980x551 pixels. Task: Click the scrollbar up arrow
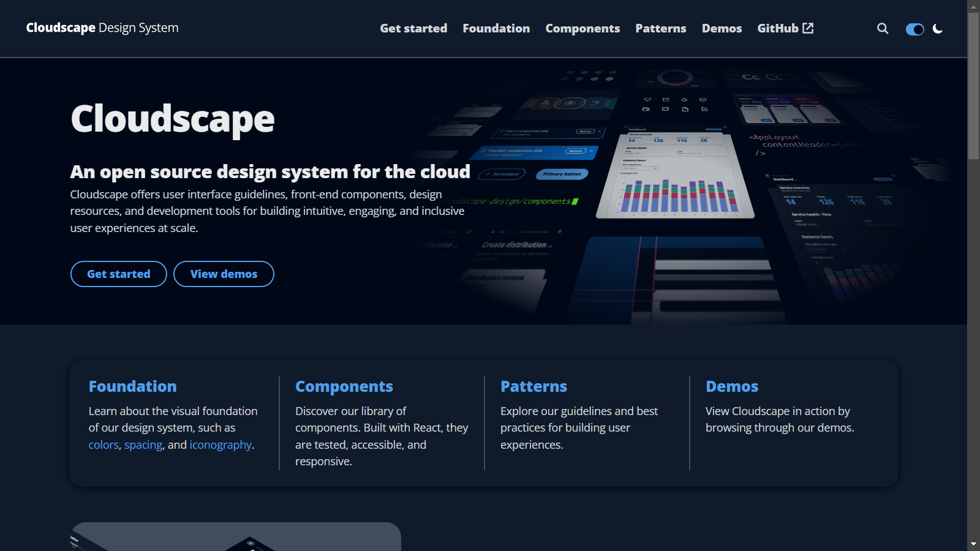point(973,6)
